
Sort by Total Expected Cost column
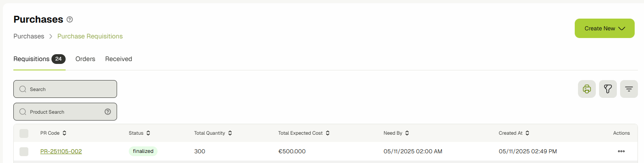(x=328, y=133)
